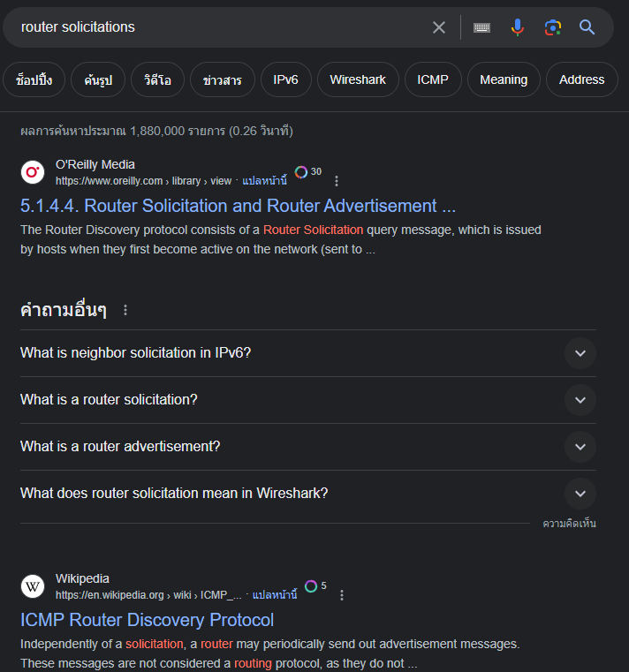Click the O'Reilly Media site favicon
This screenshot has height=672, width=629.
pyautogui.click(x=33, y=172)
